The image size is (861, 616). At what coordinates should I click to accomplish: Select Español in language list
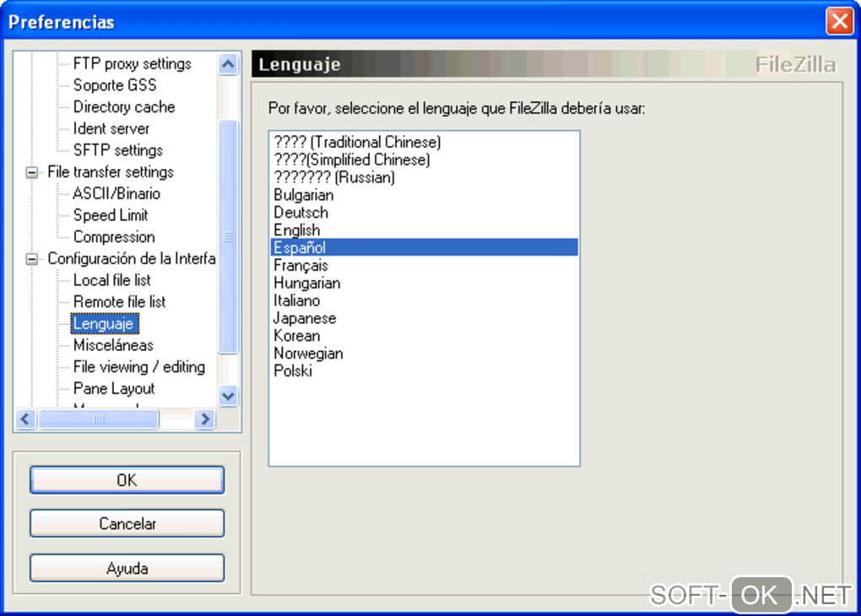coord(424,247)
